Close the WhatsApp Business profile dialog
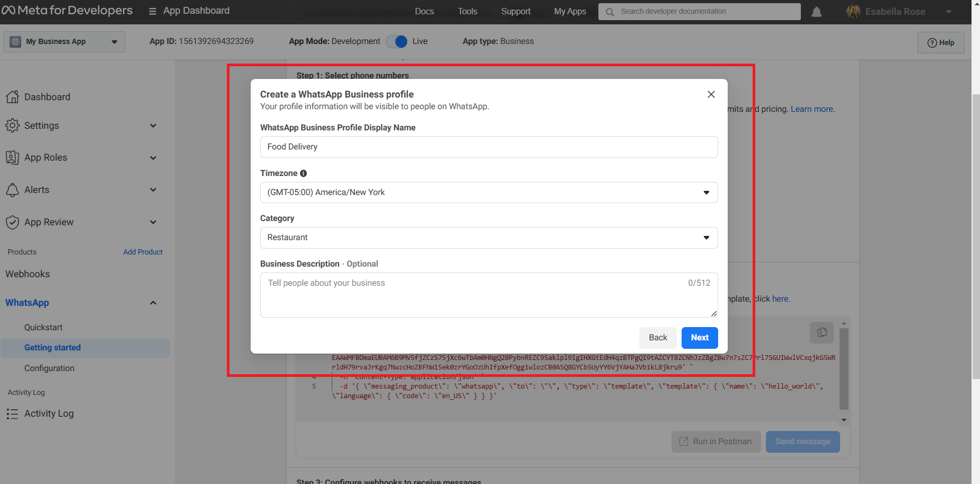 [711, 94]
